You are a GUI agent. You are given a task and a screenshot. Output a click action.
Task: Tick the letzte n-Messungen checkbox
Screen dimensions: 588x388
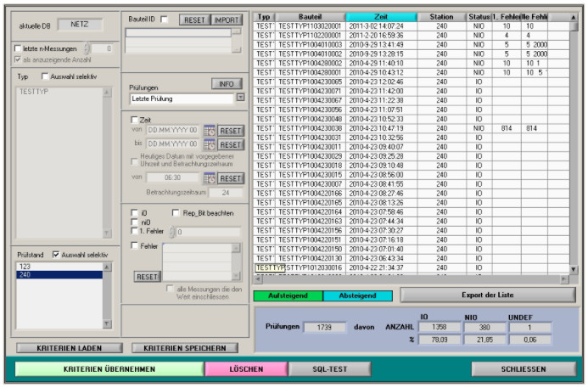pos(19,48)
